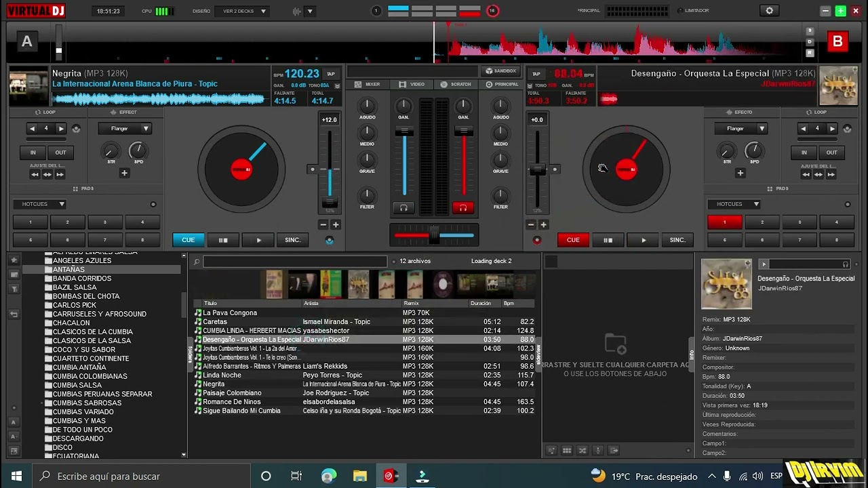Click the filter funnel icon in browser sidebar
This screenshot has height=488, width=868.
[14, 289]
